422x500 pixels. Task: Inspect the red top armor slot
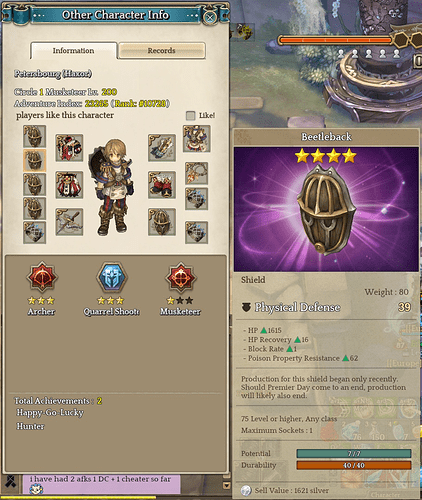69,148
